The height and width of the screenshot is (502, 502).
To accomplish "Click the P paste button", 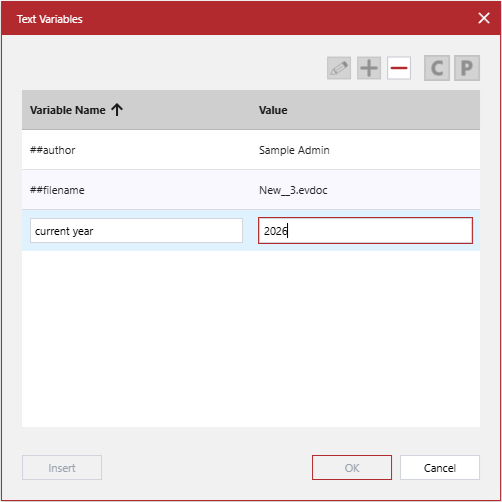I will pos(467,68).
